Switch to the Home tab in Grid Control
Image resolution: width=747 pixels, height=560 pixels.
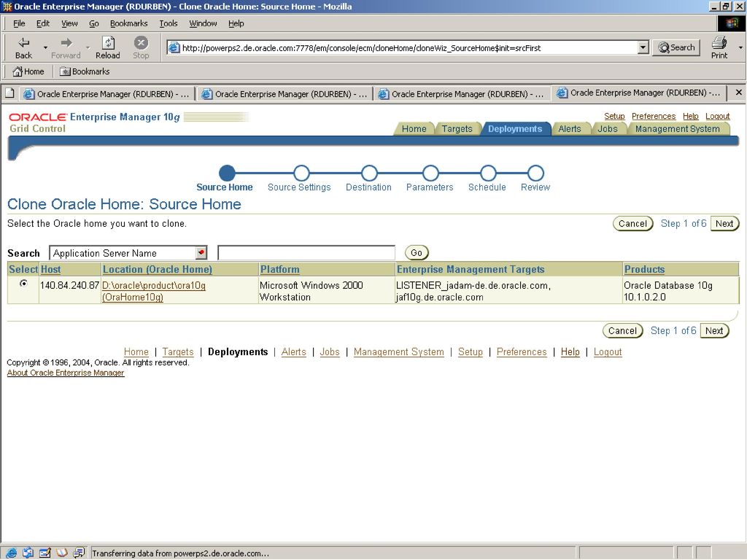coord(414,129)
